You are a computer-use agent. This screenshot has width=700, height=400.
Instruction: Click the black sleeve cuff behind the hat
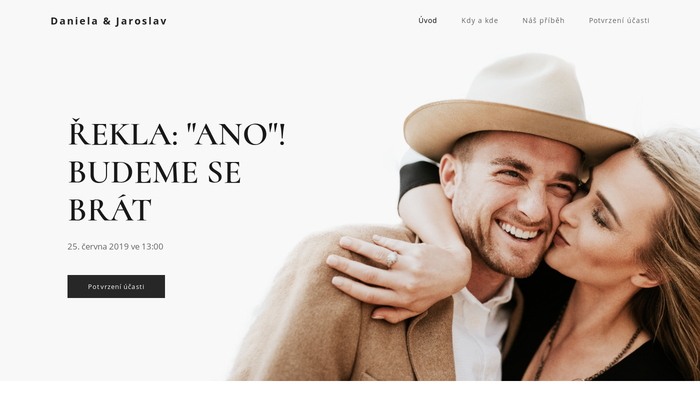click(x=417, y=179)
